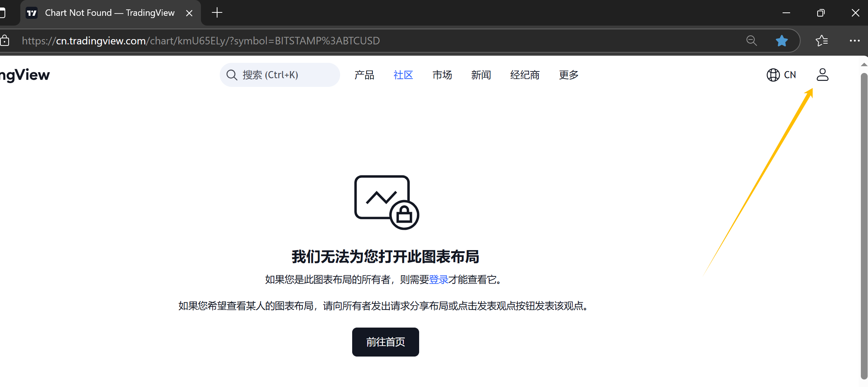Screen dimensions: 868x387
Task: Click the 经纪商 navigation entry
Action: (x=525, y=75)
